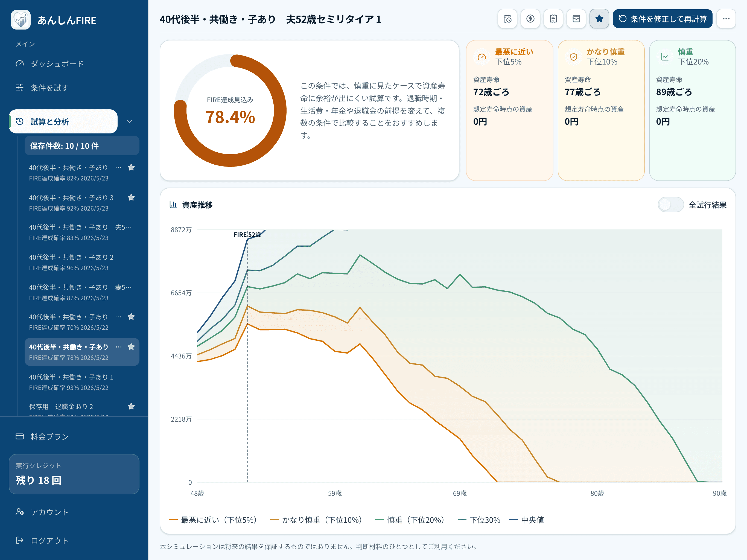Click the document list icon in header

553,19
